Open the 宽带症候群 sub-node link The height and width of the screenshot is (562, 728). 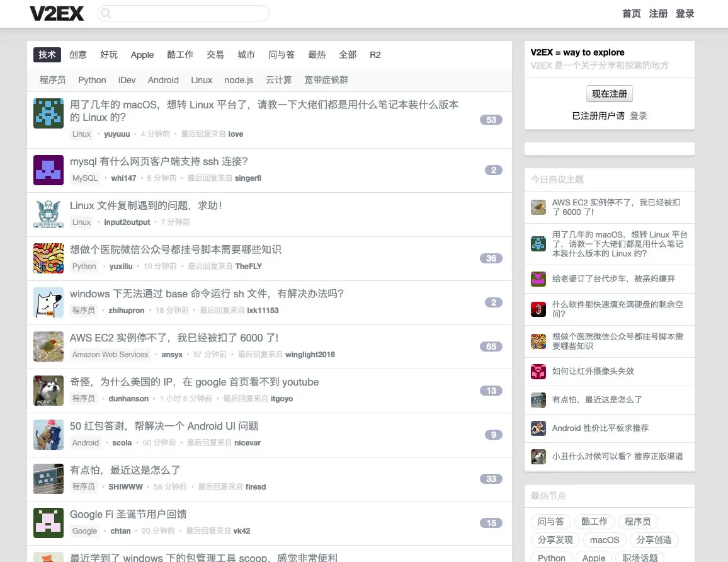[326, 80]
